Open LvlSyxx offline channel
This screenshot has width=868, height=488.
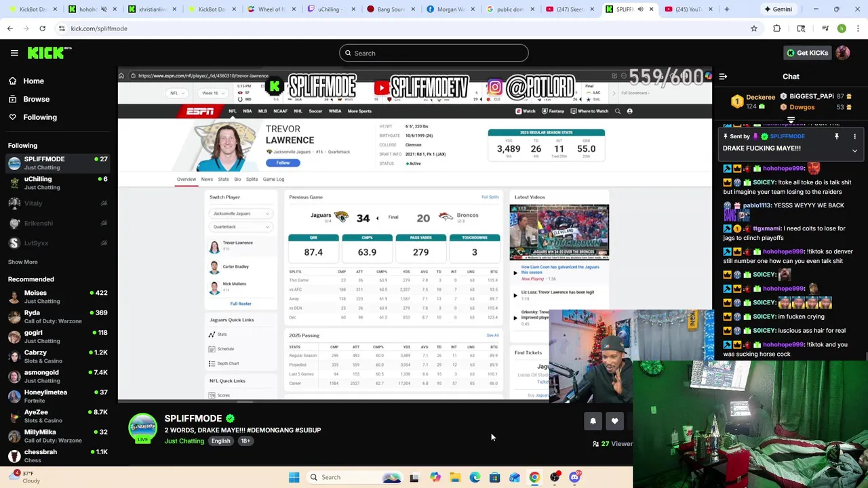(58, 243)
